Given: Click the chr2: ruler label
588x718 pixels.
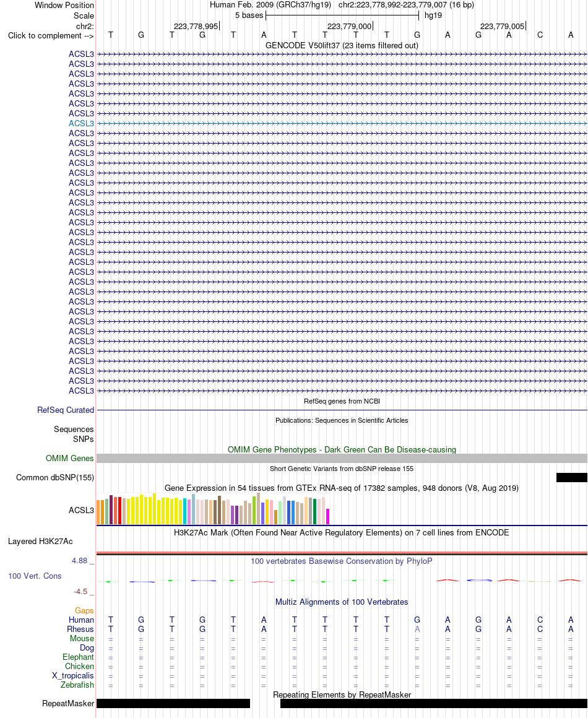Looking at the screenshot, I should point(85,26).
